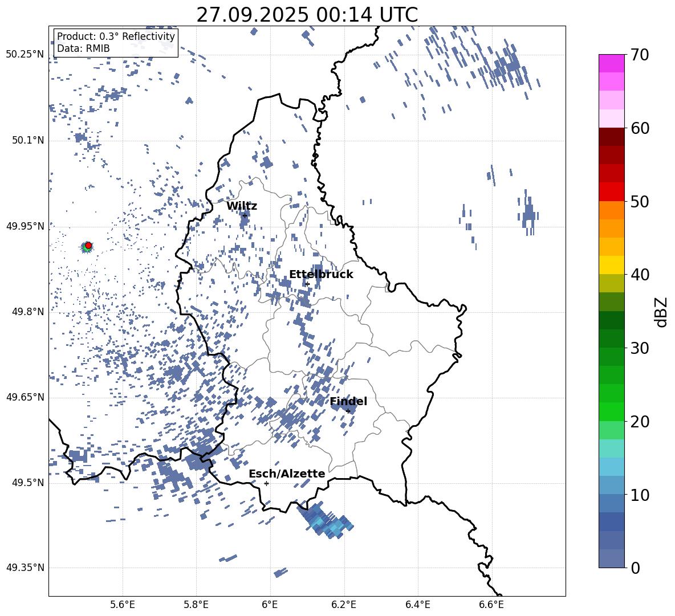Click the 6.6°E longitude label
675x616 pixels.
(491, 605)
